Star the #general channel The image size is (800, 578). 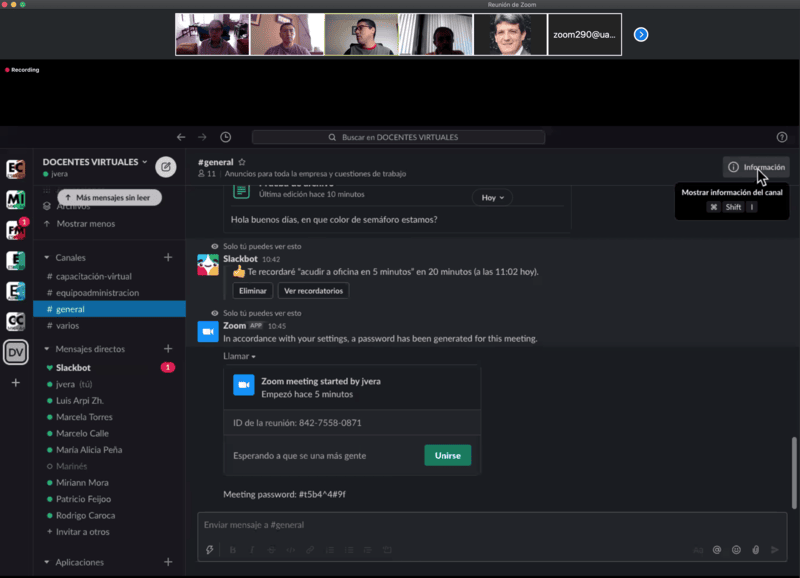(x=242, y=162)
